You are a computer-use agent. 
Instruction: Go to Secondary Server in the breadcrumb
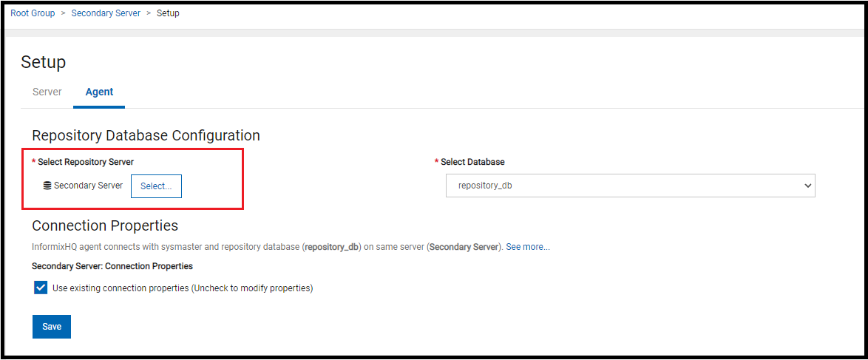(x=106, y=13)
